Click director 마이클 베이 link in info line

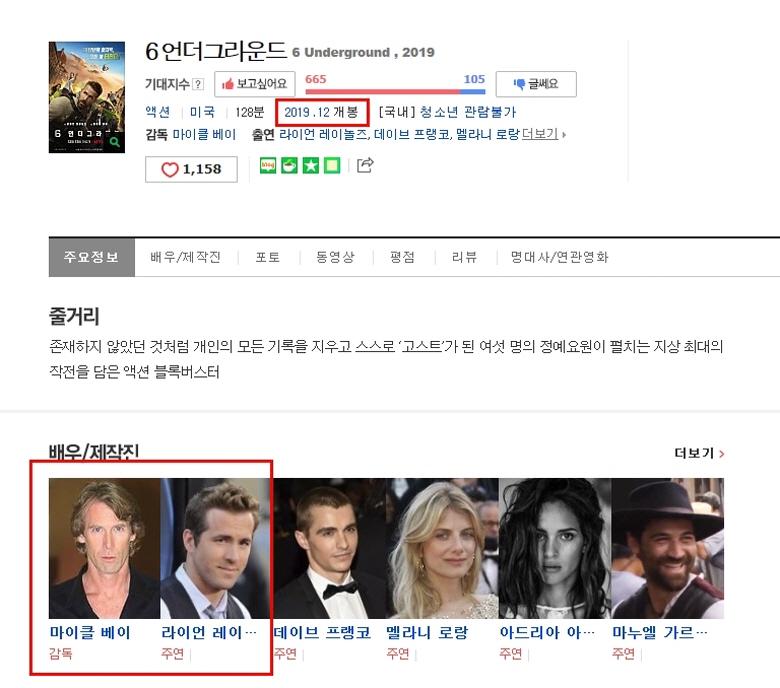click(204, 133)
